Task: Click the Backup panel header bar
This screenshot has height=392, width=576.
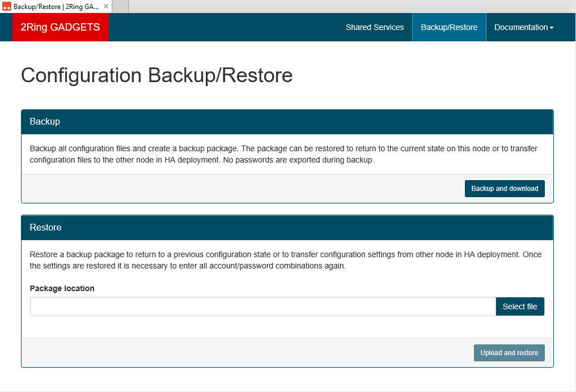Action: click(x=287, y=121)
